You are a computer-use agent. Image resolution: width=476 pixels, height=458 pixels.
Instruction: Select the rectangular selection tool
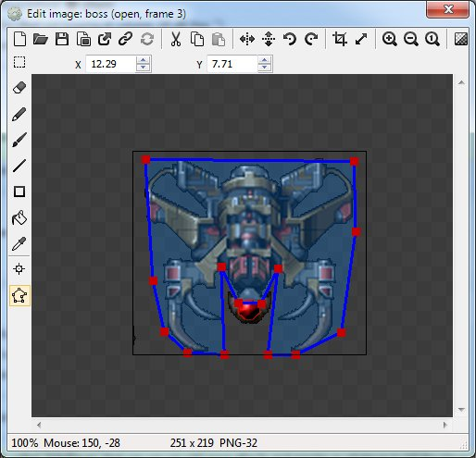point(19,62)
